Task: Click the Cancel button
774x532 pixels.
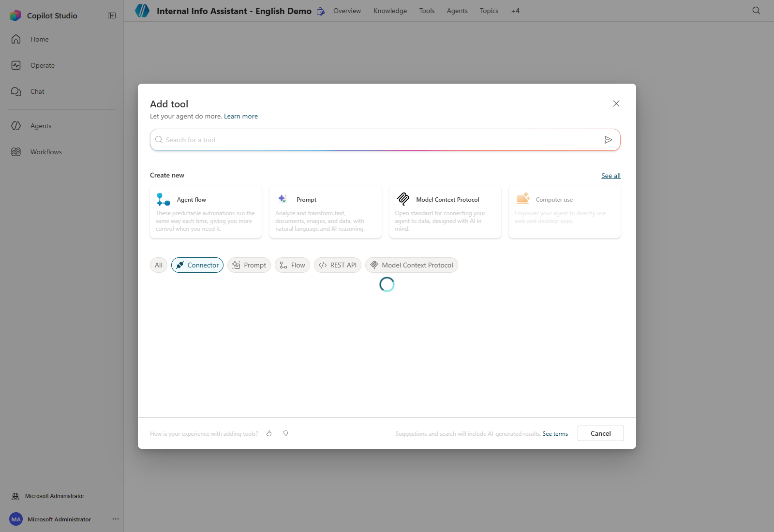Action: (x=601, y=433)
